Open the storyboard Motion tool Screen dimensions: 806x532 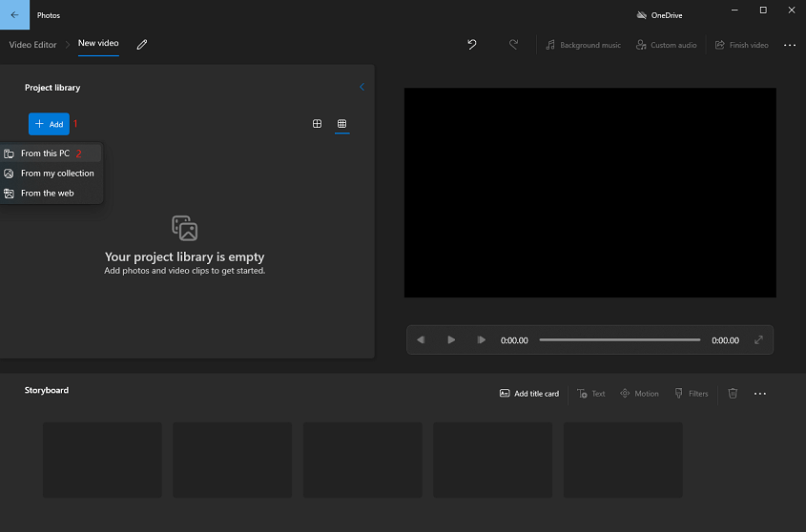point(639,393)
